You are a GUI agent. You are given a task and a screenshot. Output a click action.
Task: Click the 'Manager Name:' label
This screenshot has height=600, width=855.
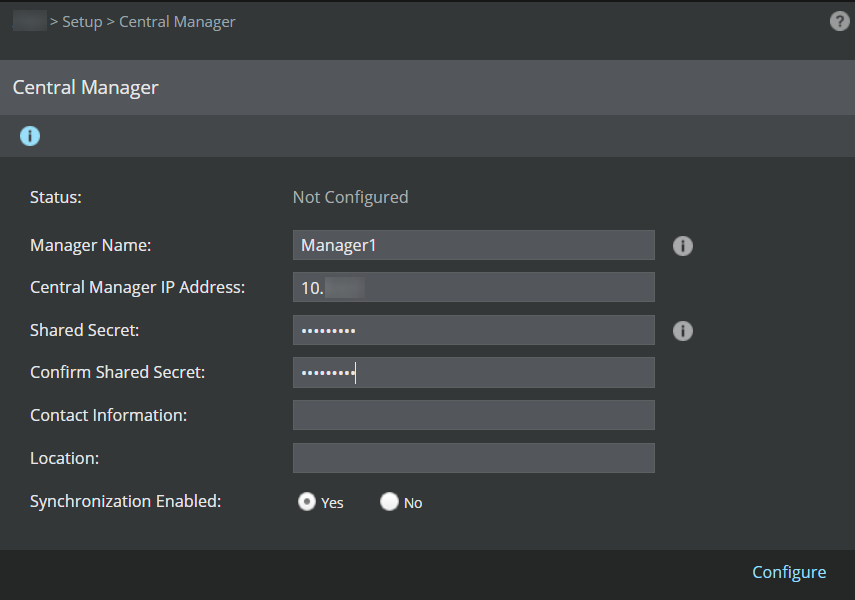(91, 245)
